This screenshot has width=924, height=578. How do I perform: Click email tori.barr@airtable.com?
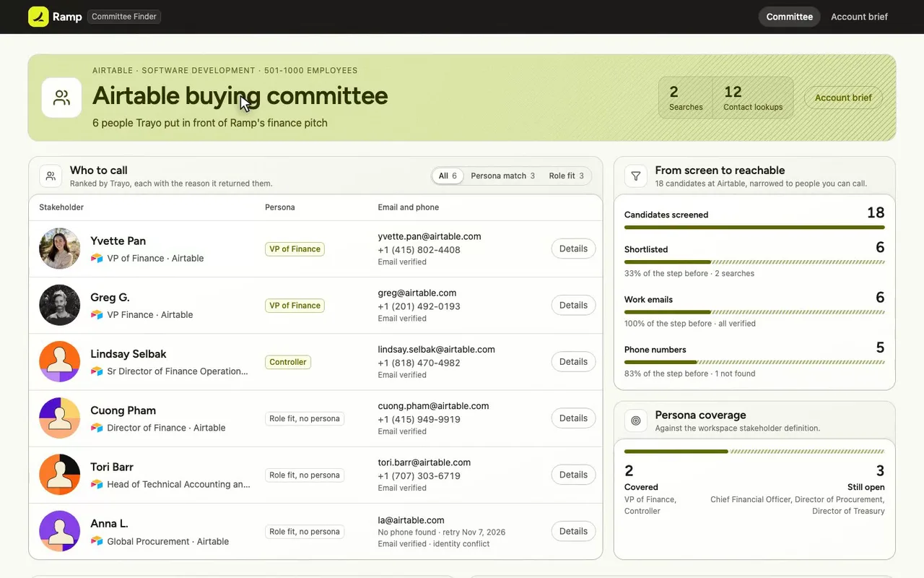(424, 462)
